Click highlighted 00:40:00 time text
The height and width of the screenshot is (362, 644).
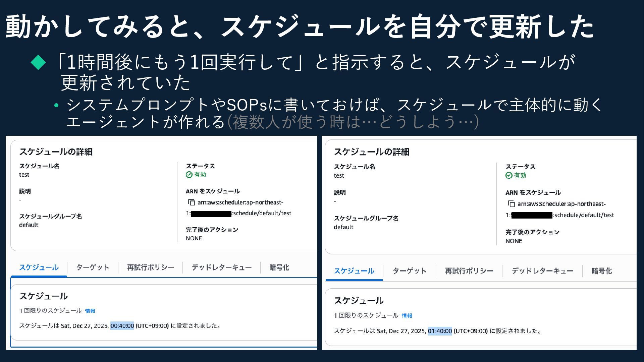[x=122, y=326]
